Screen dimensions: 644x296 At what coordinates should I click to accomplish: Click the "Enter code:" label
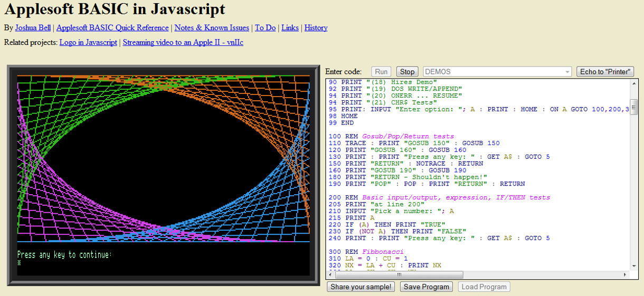(x=344, y=72)
